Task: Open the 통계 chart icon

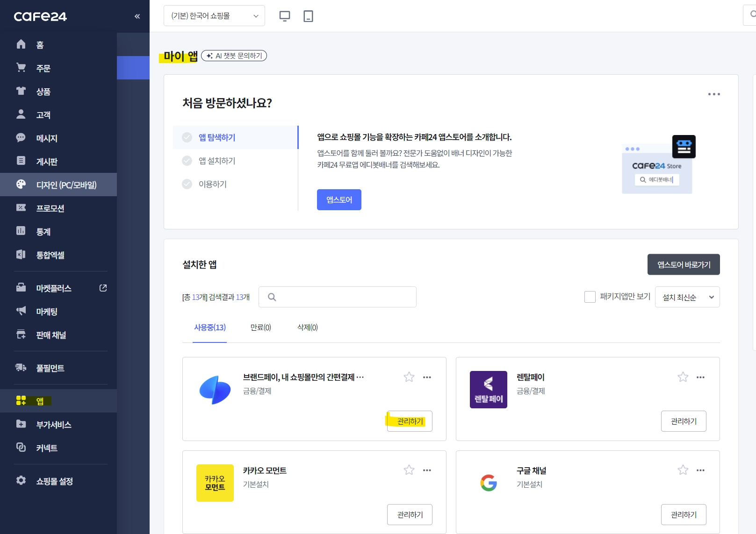Action: [x=21, y=231]
